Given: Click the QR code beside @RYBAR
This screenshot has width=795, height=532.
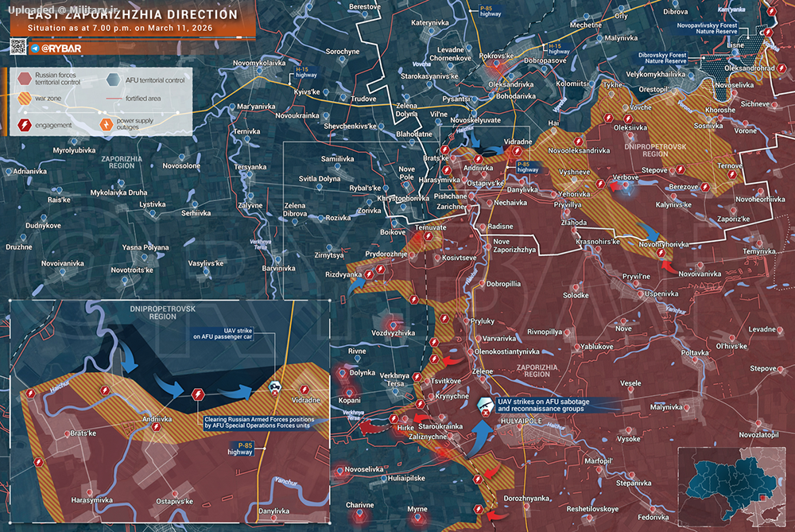Looking at the screenshot, I should pos(18,47).
